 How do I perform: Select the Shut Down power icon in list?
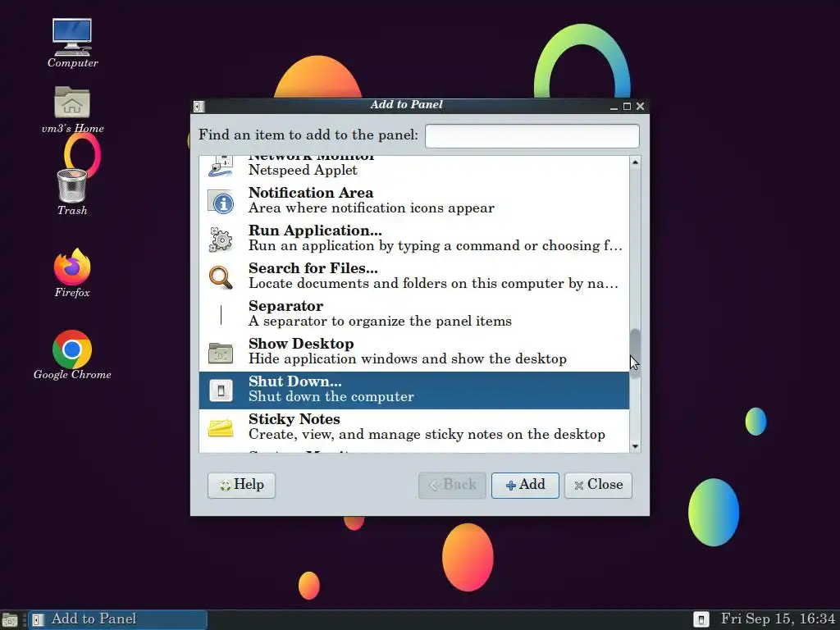[x=221, y=390]
